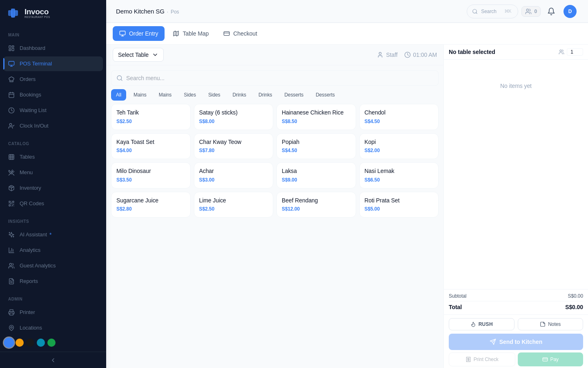
Task: Toggle the RUSH option on the order
Action: [481, 324]
